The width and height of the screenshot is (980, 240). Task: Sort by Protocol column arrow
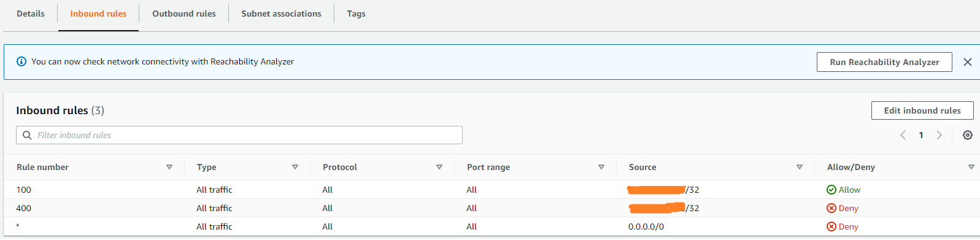tap(439, 167)
